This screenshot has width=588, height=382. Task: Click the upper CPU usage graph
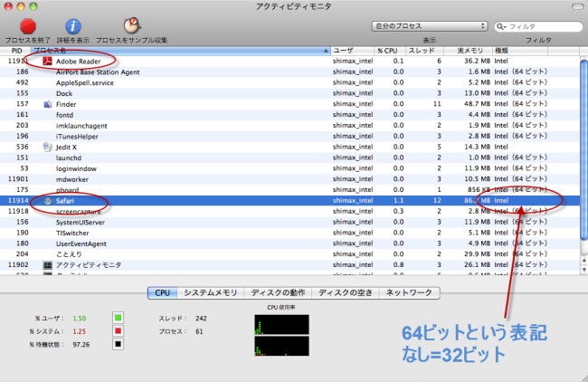tap(281, 325)
